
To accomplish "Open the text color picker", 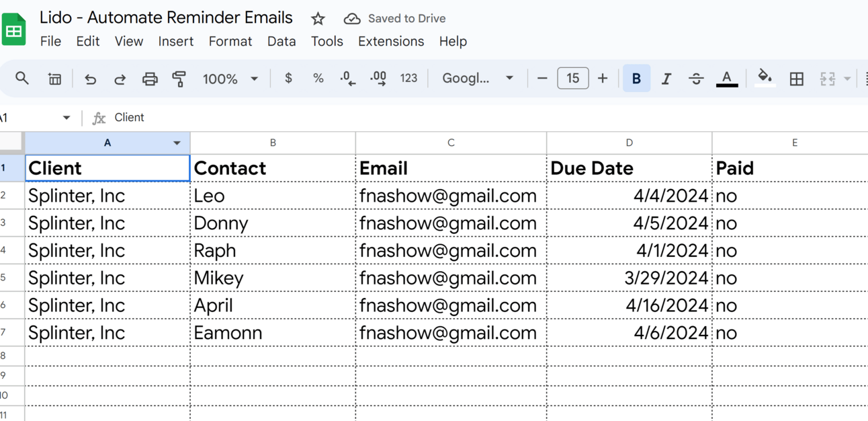I will pos(727,79).
